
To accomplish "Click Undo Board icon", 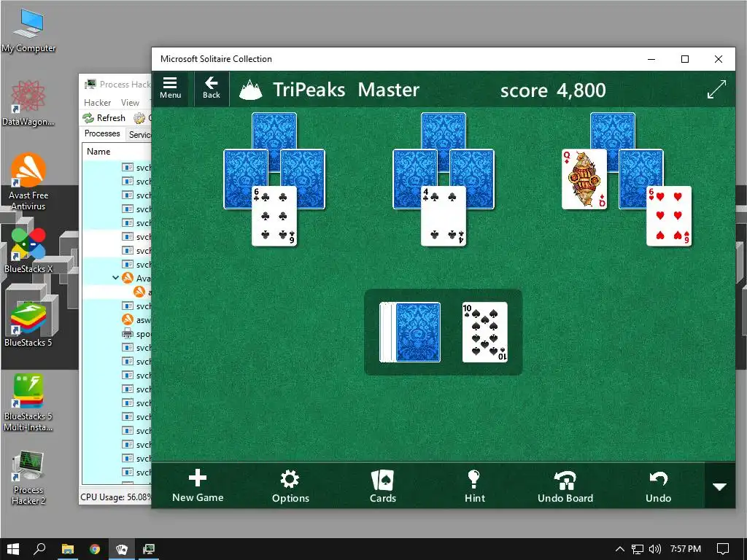I will tap(565, 486).
